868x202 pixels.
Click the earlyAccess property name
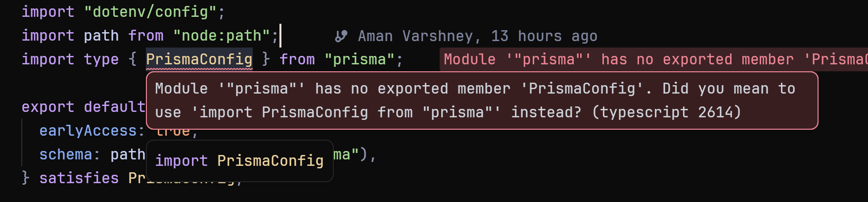pyautogui.click(x=88, y=131)
